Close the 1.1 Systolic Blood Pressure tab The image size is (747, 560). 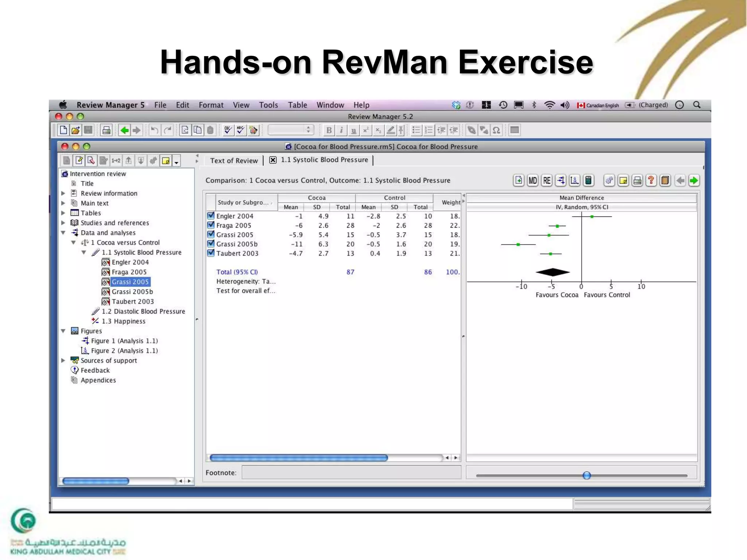pyautogui.click(x=273, y=160)
